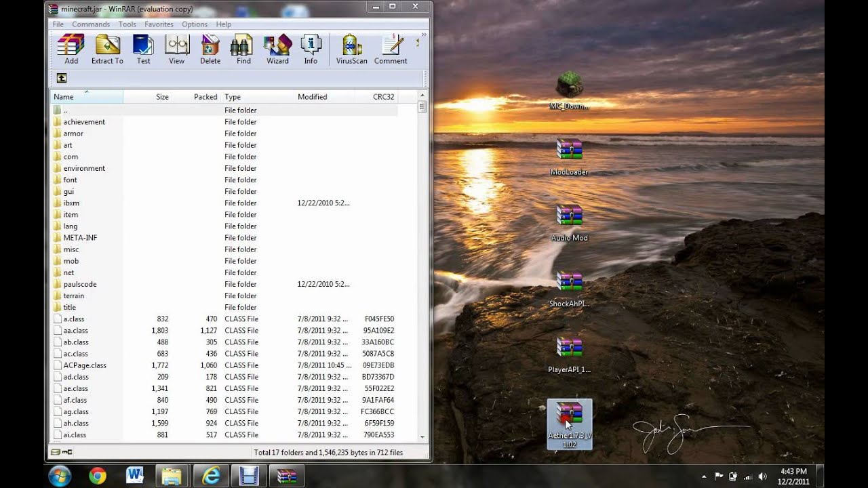Open the Help menu
Viewport: 868px width, 488px height.
click(224, 24)
